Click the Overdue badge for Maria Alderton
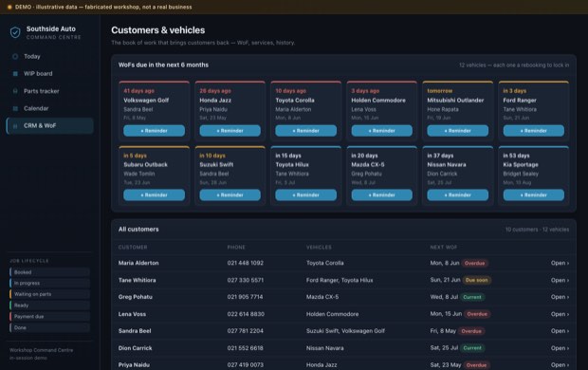The height and width of the screenshot is (370, 588). [475, 263]
